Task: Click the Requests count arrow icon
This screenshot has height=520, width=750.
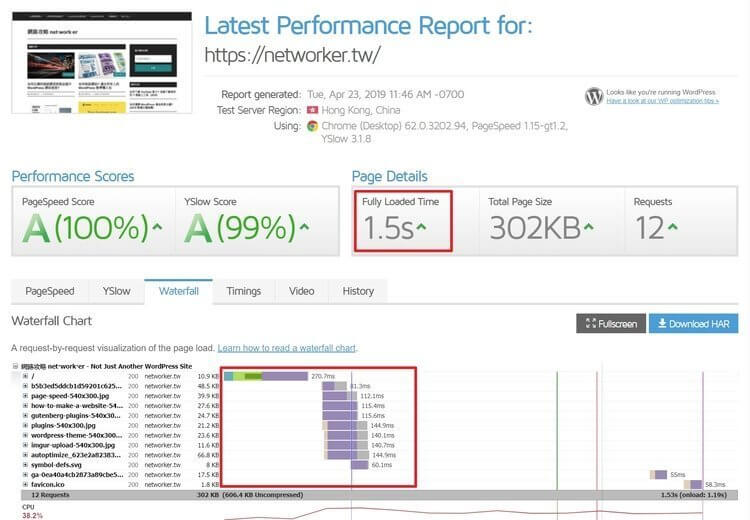Action: click(x=673, y=226)
